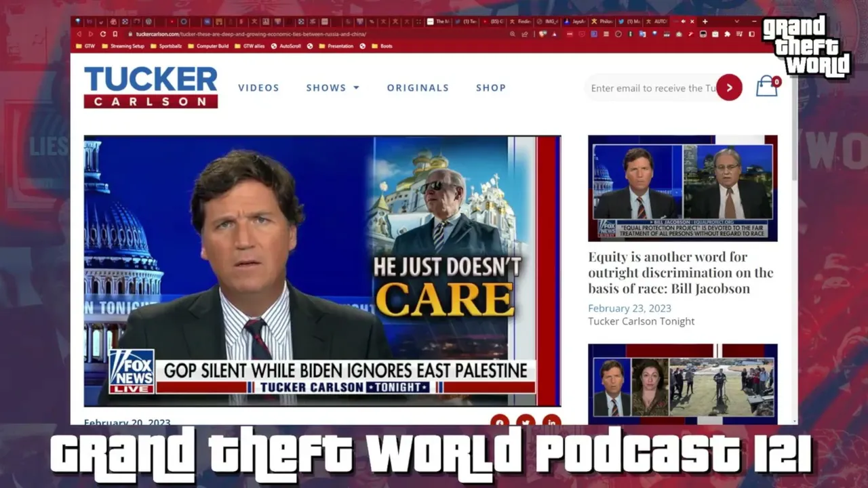Click the AutoScroll bookmark
868x488 pixels.
pos(286,46)
